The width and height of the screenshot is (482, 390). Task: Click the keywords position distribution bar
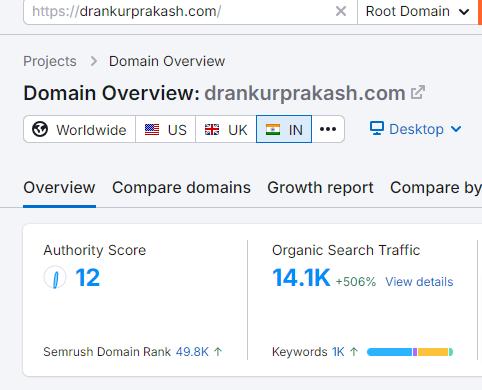pos(410,352)
